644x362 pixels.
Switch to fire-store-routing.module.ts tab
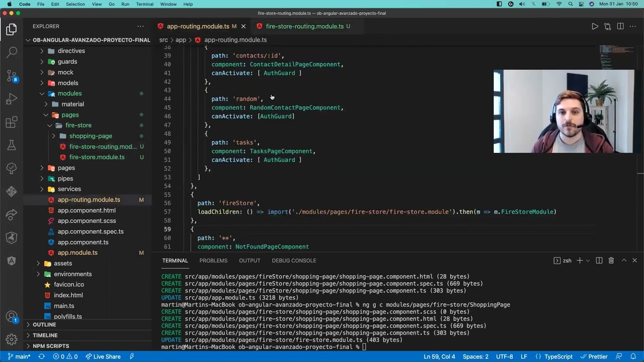304,26
